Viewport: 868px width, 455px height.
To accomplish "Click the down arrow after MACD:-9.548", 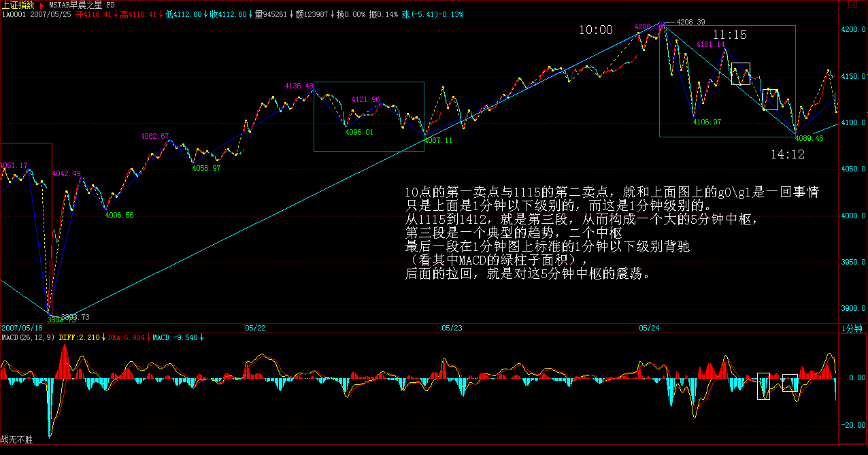I will click(x=202, y=337).
